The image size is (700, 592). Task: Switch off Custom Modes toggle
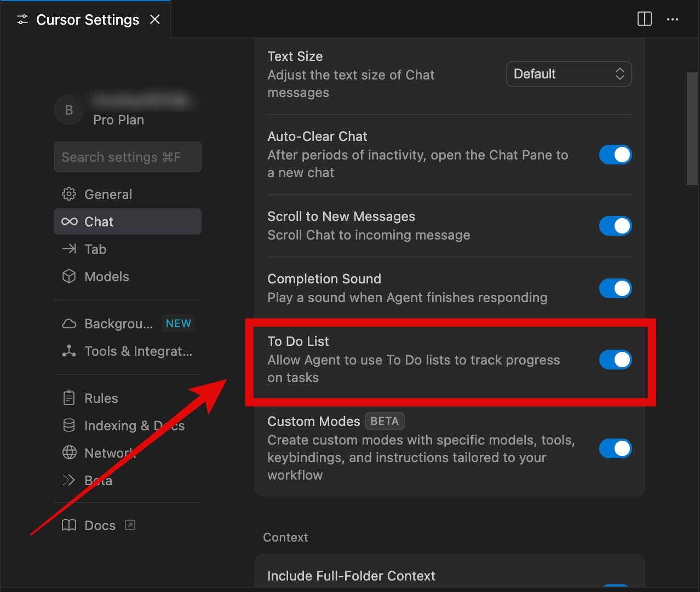(x=615, y=448)
